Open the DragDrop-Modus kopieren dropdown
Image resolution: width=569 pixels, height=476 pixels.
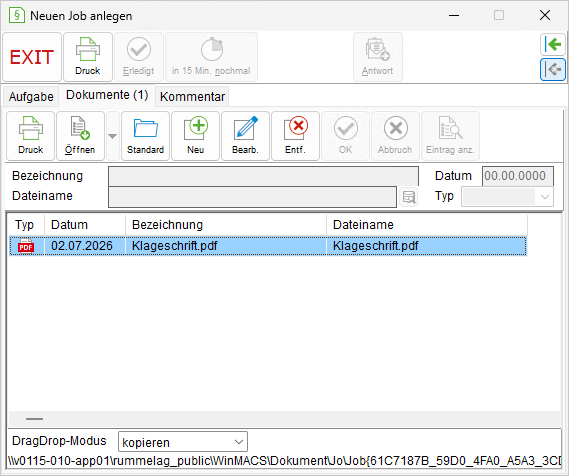183,442
